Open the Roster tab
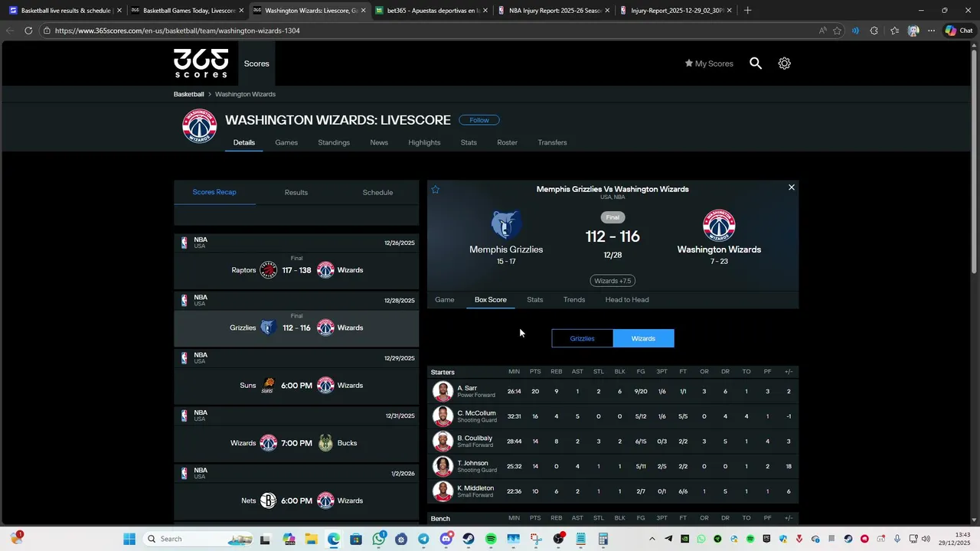Image resolution: width=980 pixels, height=551 pixels. pyautogui.click(x=507, y=142)
